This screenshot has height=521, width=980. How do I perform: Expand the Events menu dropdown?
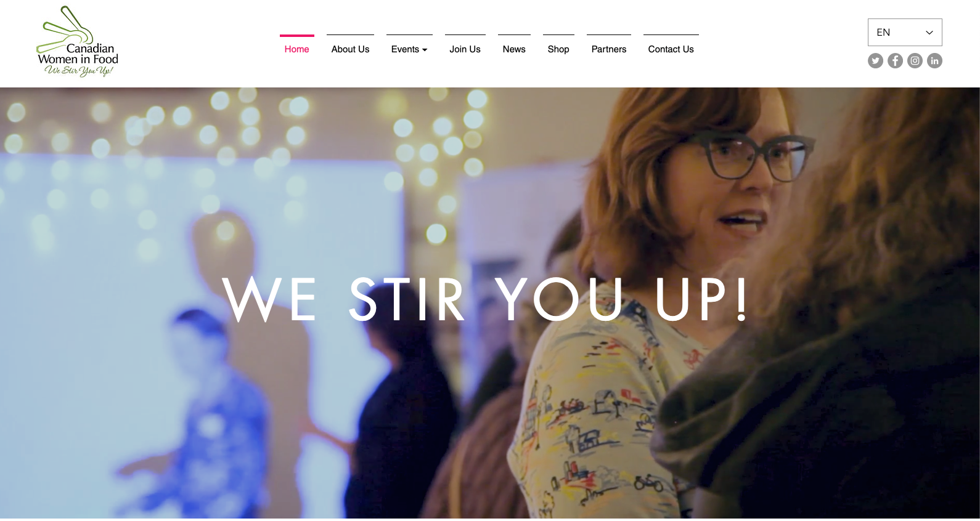(409, 49)
